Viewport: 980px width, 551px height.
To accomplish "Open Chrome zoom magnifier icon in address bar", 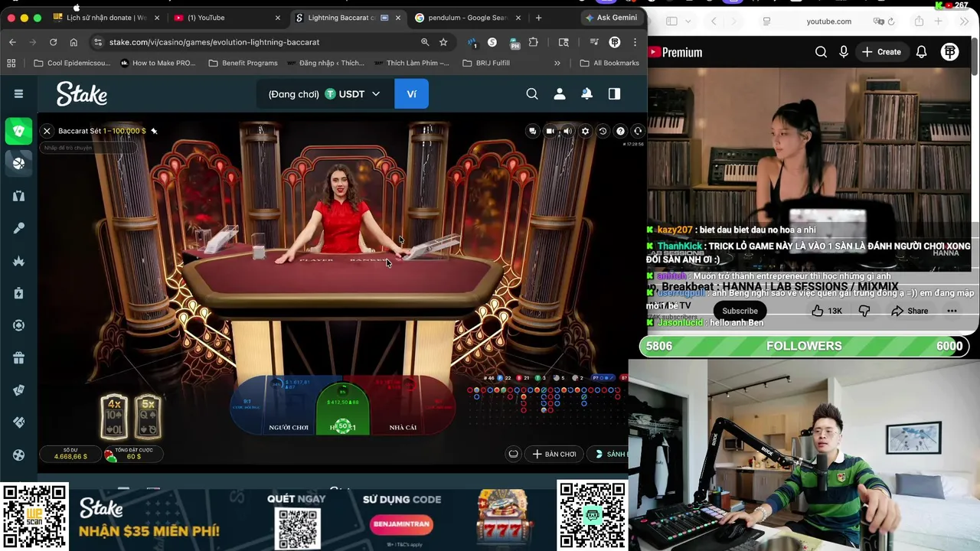I will [x=425, y=42].
